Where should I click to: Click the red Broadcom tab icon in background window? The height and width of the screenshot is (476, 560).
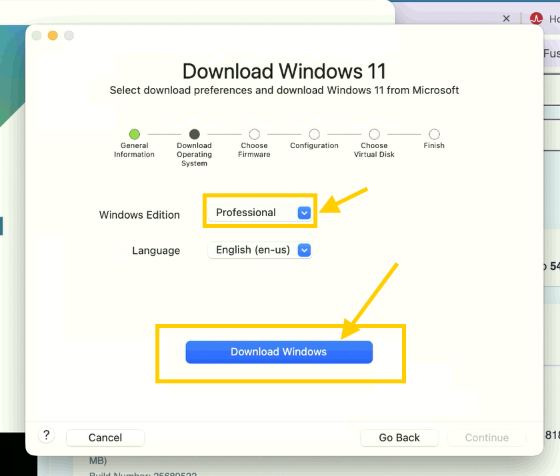(536, 18)
